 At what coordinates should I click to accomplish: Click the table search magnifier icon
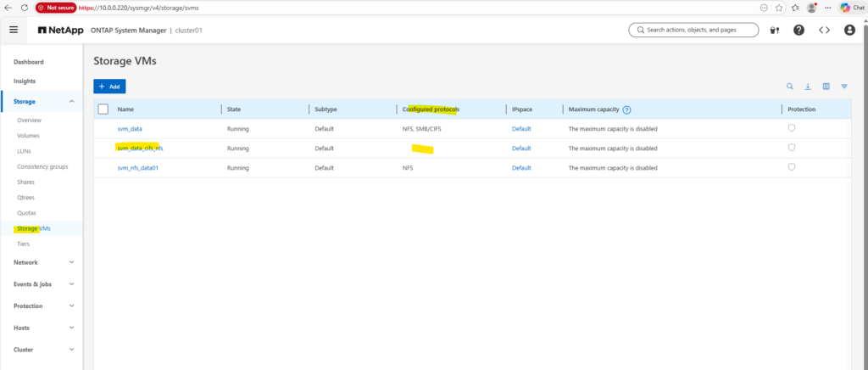[790, 87]
